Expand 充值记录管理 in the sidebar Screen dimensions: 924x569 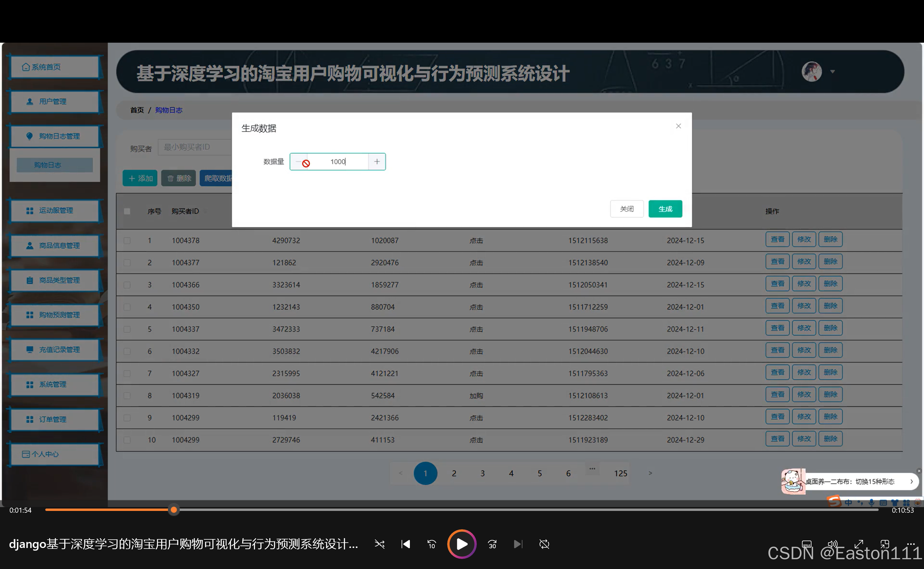(55, 350)
